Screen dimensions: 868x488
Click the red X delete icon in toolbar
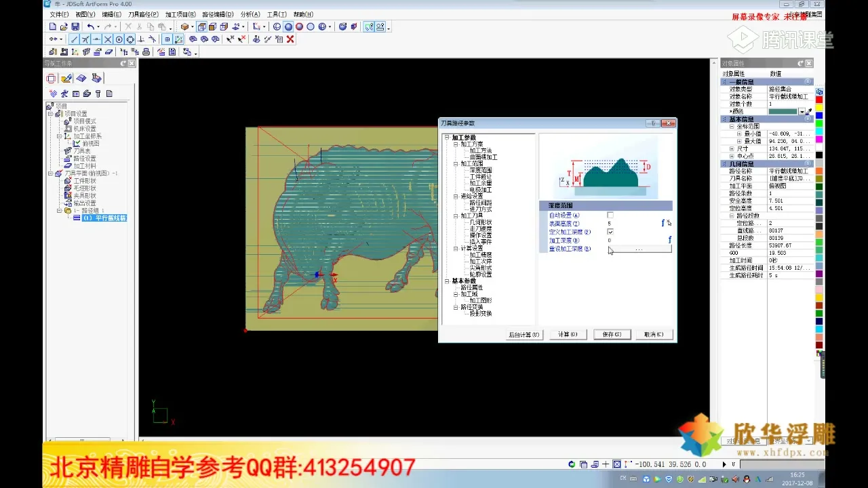[290, 39]
